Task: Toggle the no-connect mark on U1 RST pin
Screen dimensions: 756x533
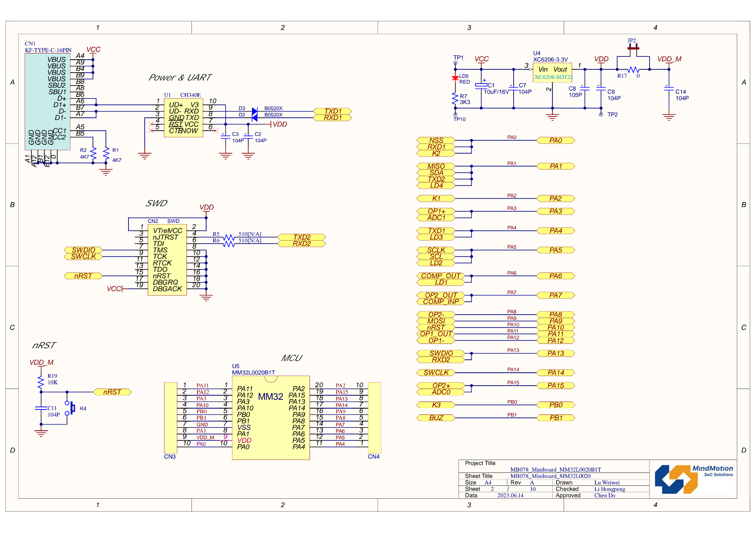Action: [x=150, y=124]
